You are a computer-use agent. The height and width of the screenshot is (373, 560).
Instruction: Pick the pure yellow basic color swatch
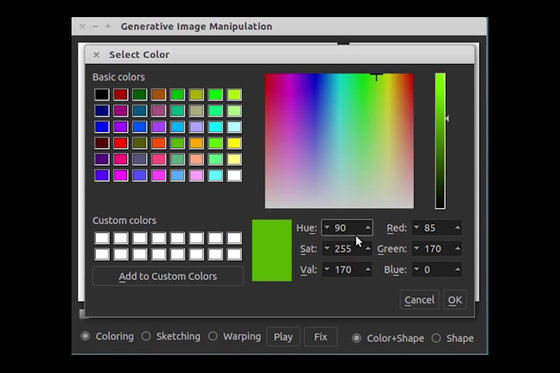point(234,143)
